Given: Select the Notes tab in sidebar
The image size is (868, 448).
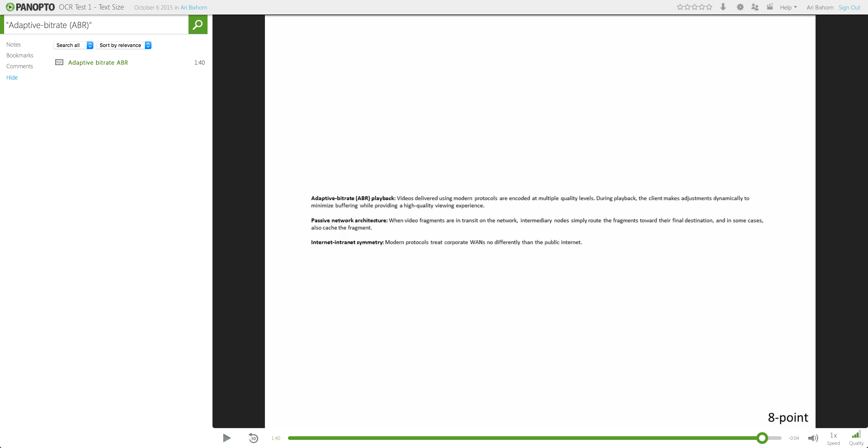Looking at the screenshot, I should 13,44.
